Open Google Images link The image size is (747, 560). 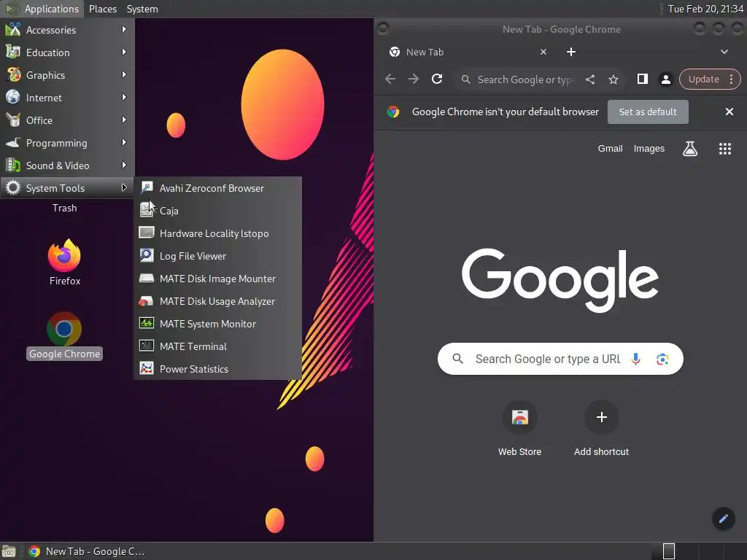pos(649,149)
